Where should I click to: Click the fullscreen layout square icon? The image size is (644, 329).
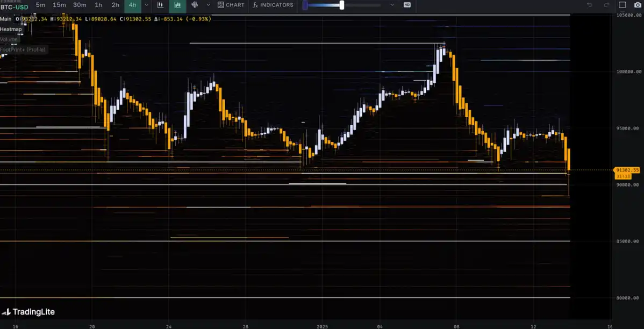[622, 5]
